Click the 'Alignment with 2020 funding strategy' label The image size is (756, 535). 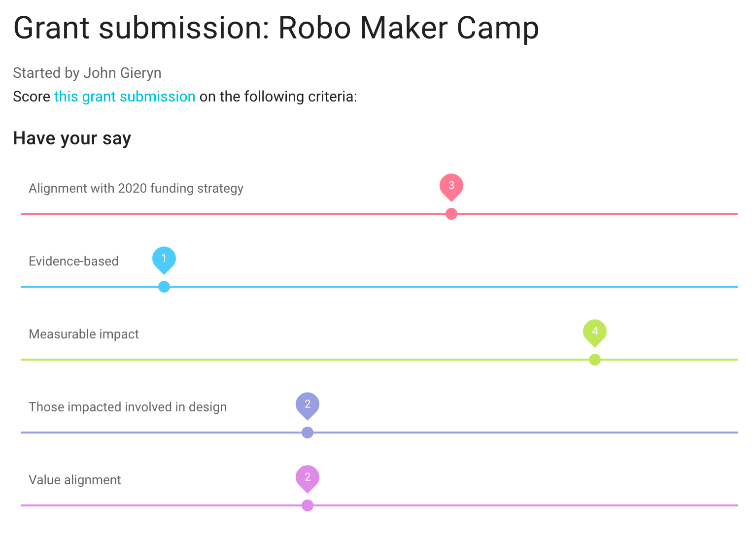click(136, 189)
